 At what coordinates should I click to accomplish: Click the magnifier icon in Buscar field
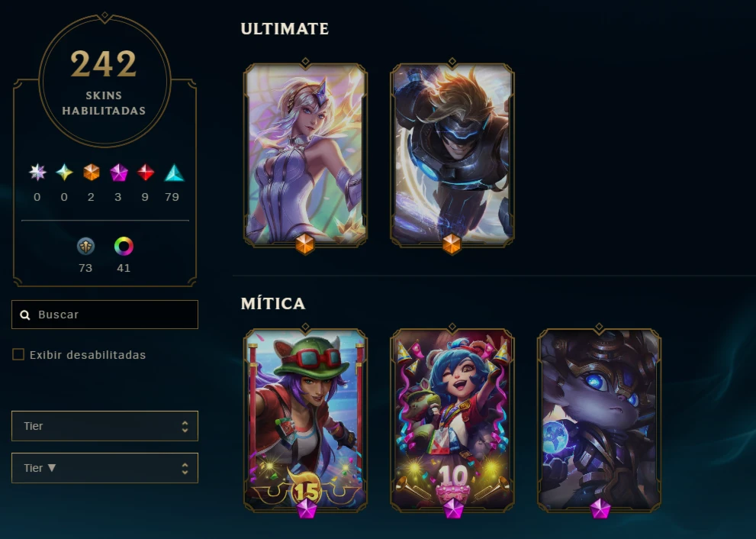[x=25, y=315]
